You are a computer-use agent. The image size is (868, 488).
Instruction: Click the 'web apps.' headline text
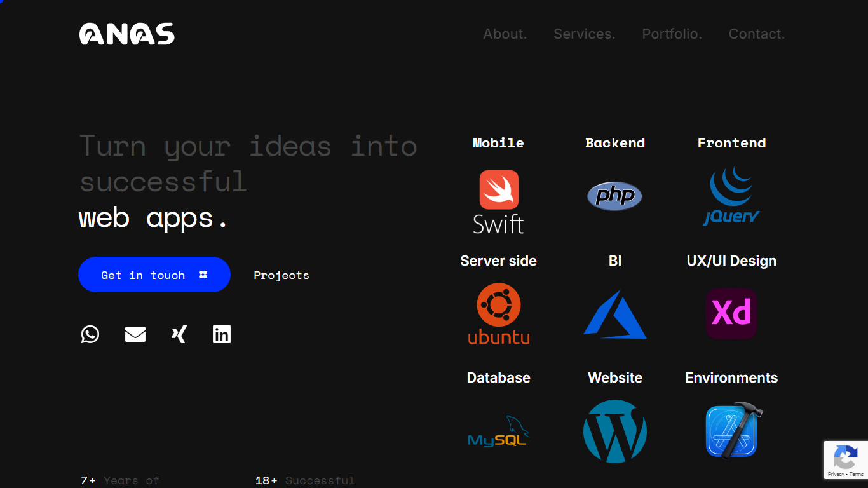point(153,219)
